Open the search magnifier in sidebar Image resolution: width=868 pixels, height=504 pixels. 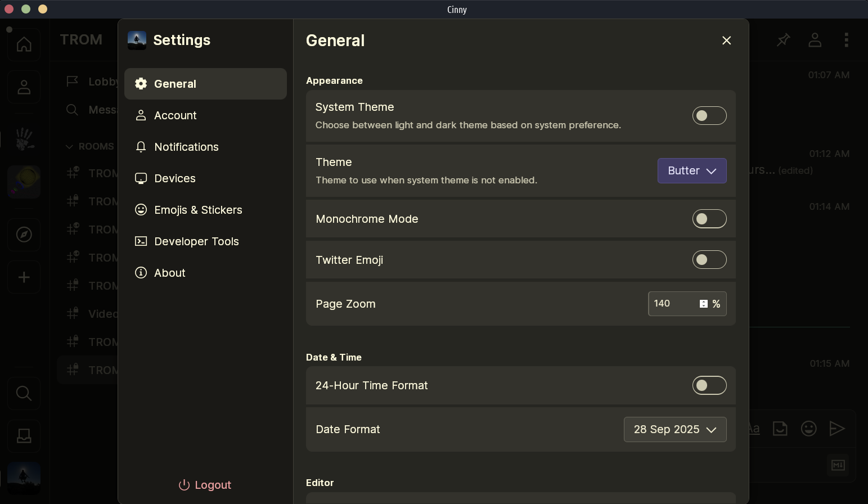click(x=24, y=393)
